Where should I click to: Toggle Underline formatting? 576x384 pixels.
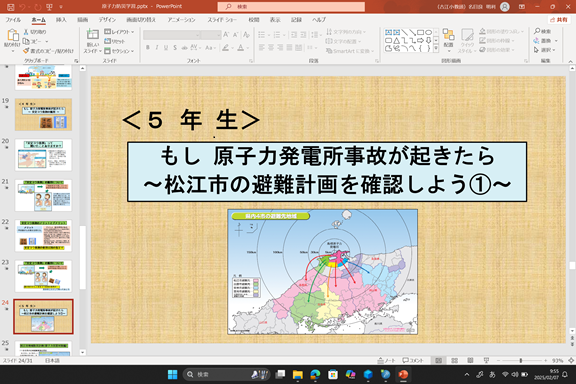pyautogui.click(x=166, y=48)
